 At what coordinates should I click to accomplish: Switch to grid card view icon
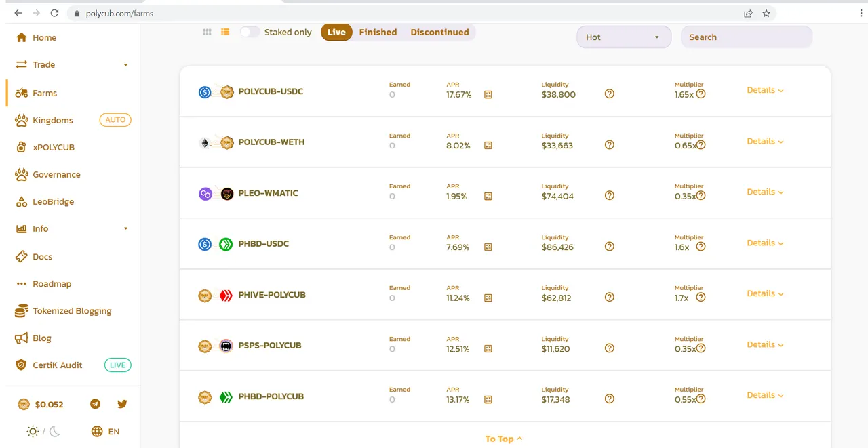208,32
